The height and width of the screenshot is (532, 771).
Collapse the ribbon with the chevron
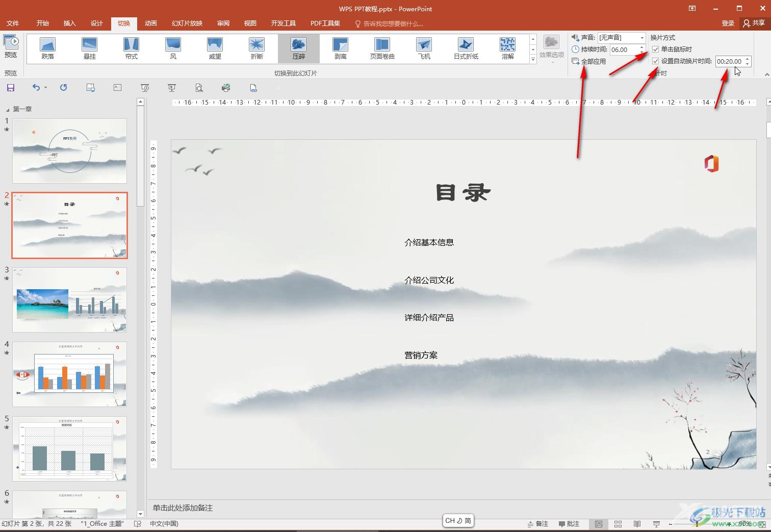[767, 74]
